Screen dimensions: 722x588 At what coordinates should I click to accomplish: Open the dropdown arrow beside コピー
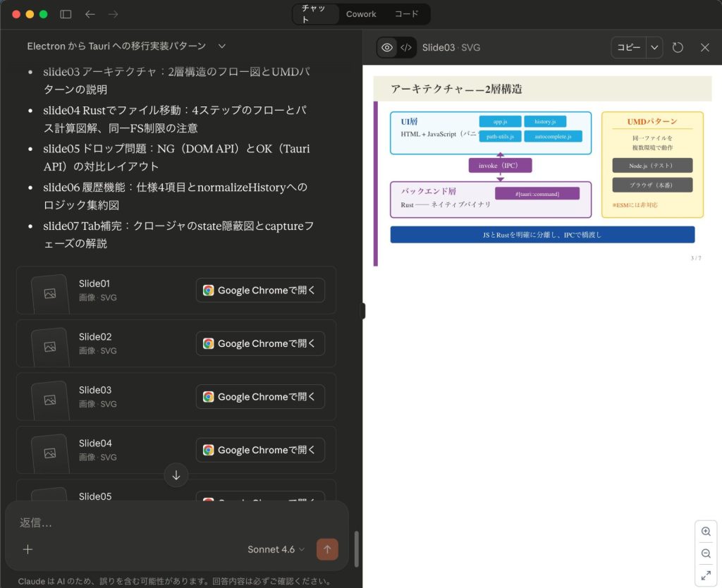[x=655, y=47]
